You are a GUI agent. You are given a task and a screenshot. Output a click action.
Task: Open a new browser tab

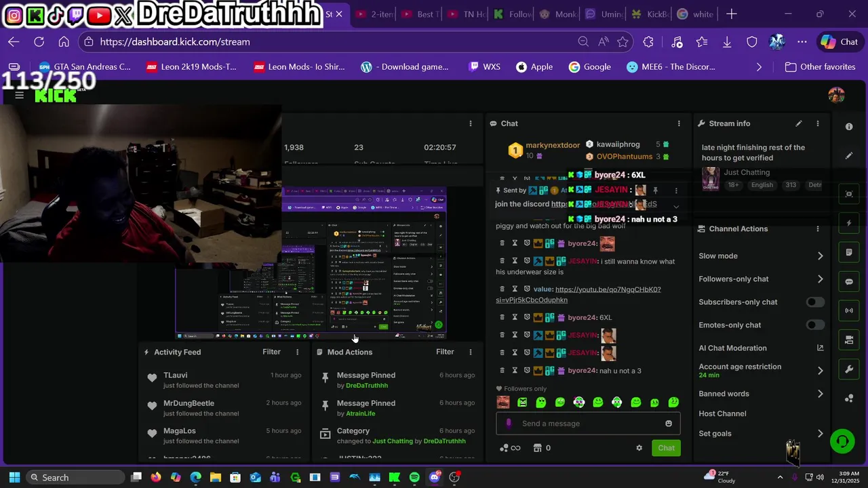tap(732, 14)
